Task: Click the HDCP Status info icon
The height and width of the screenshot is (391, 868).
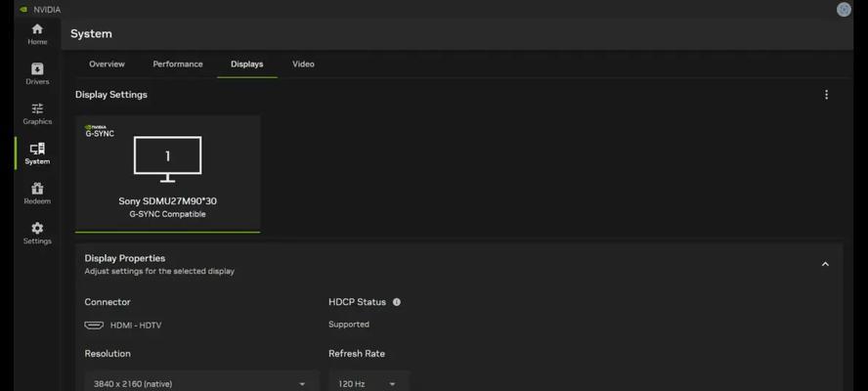Action: [x=396, y=302]
